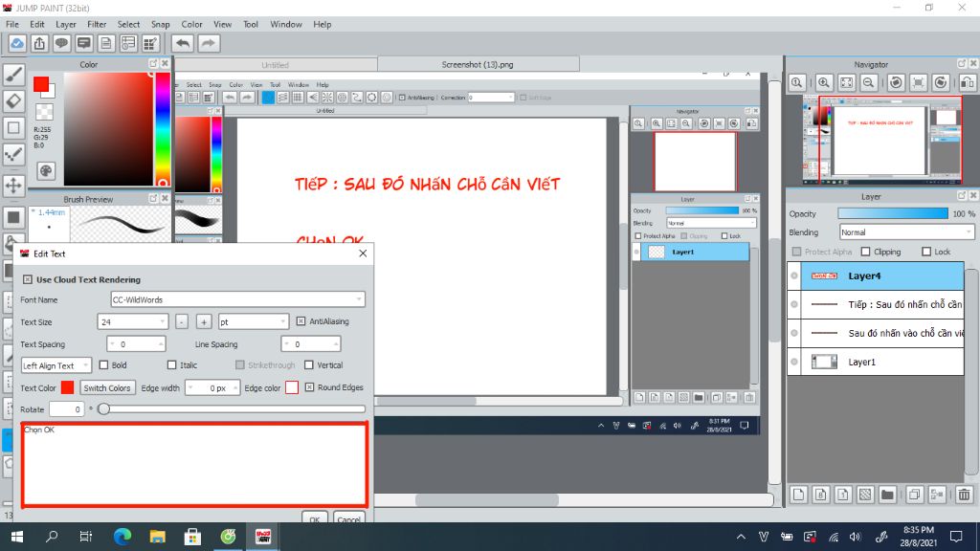Reset canvas rotation in Navigator
Viewport: 980px width, 551px height.
(x=918, y=82)
